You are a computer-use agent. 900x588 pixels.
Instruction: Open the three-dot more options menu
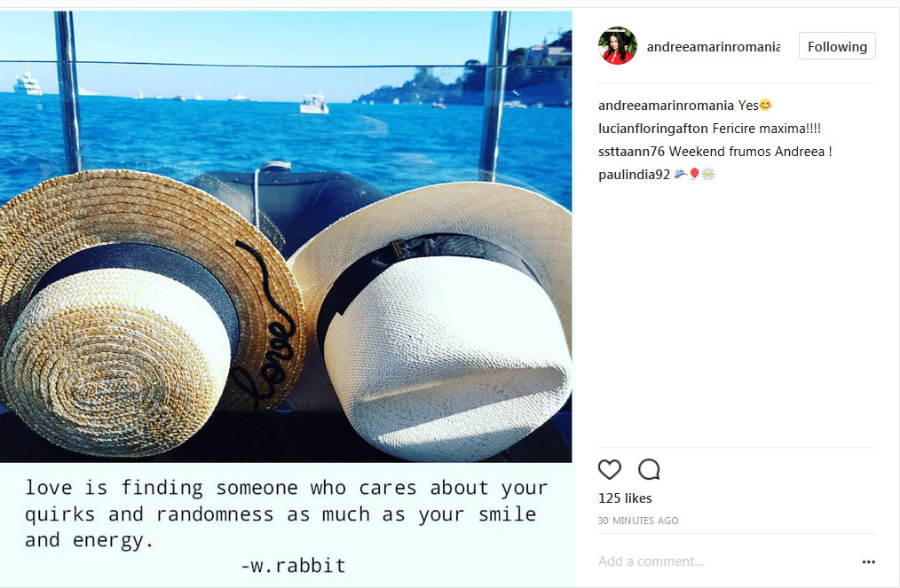(x=868, y=561)
